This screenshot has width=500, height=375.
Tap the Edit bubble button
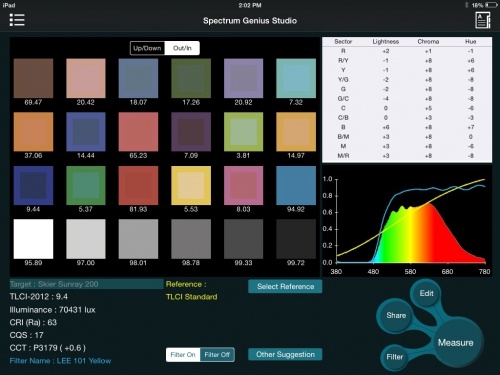[x=427, y=293]
